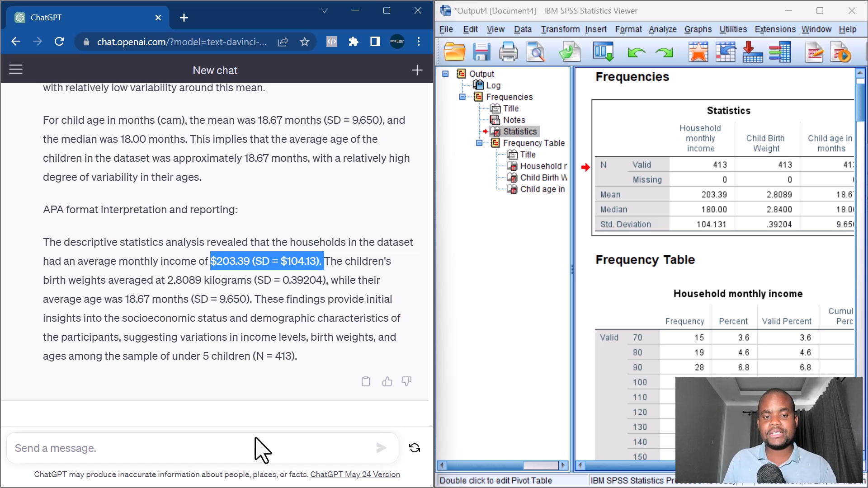The height and width of the screenshot is (488, 868).
Task: Select the Designate Window star icon
Action: click(698, 52)
